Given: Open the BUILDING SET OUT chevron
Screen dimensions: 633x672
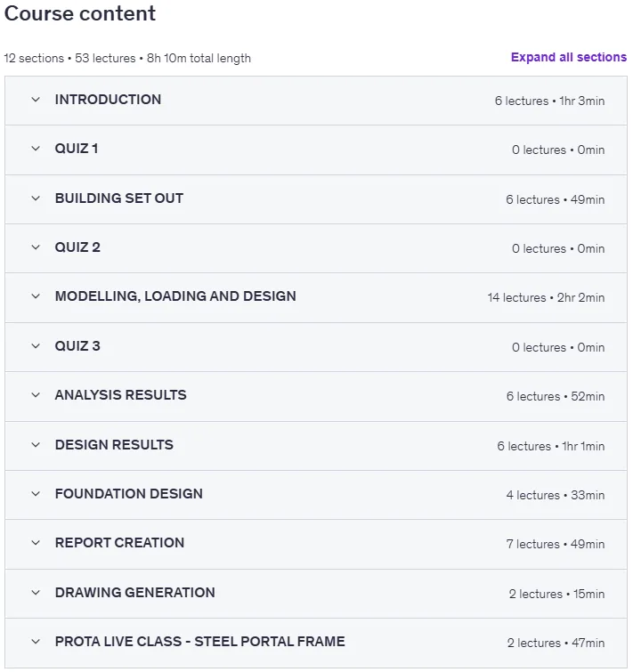Looking at the screenshot, I should 36,198.
